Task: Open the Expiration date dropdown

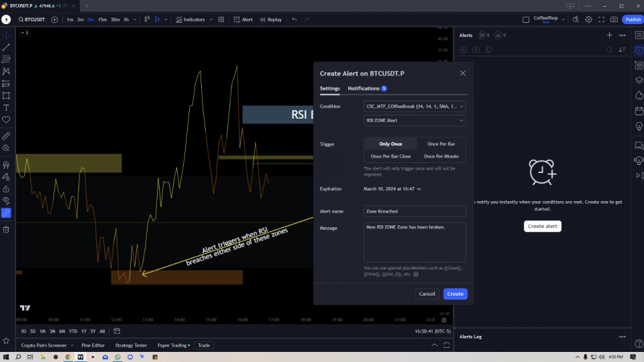Action: 392,189
